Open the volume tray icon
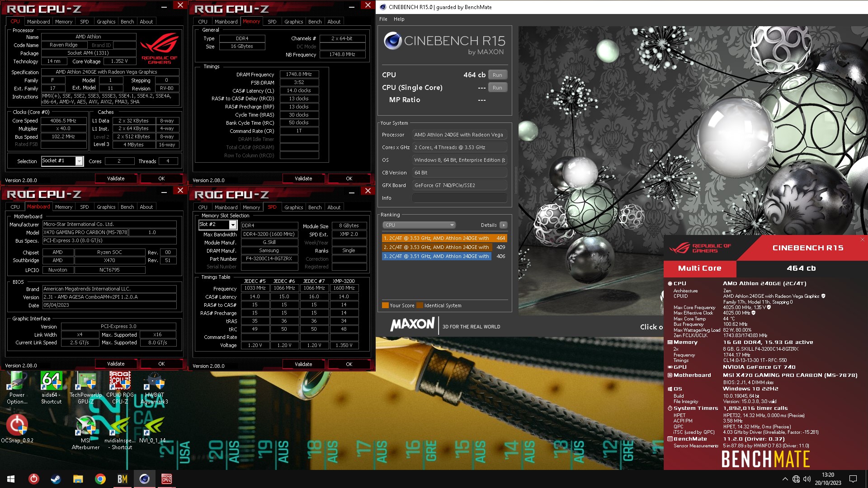 pyautogui.click(x=807, y=479)
